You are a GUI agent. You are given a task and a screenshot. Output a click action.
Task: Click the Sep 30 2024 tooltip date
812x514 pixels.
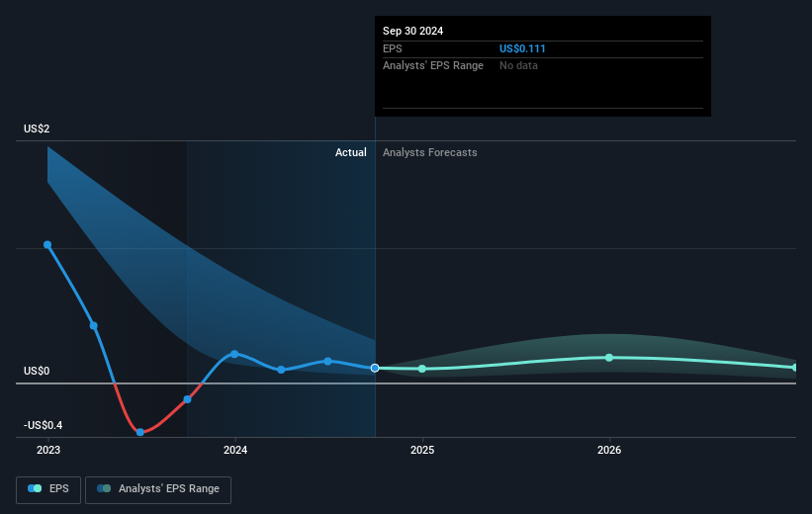(x=412, y=31)
